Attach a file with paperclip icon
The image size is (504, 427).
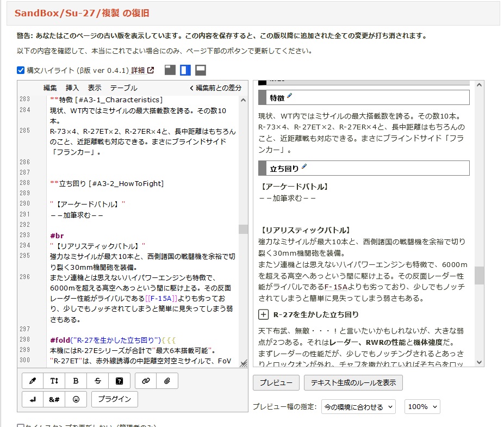pos(167,381)
